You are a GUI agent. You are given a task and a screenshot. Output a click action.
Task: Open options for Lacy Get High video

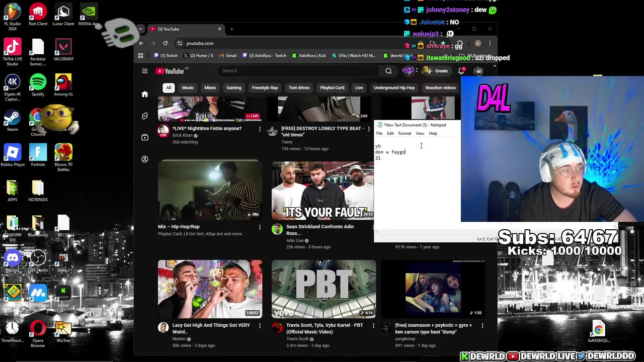point(260,326)
